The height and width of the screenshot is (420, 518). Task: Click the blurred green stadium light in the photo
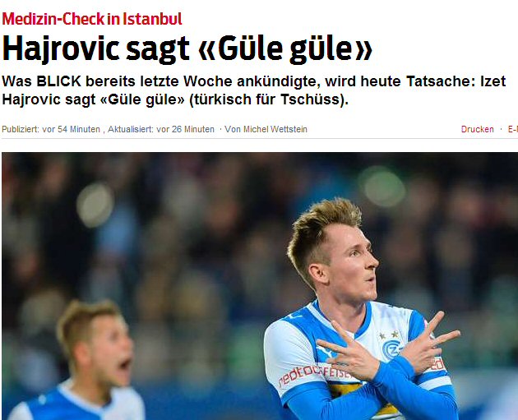tap(382, 186)
